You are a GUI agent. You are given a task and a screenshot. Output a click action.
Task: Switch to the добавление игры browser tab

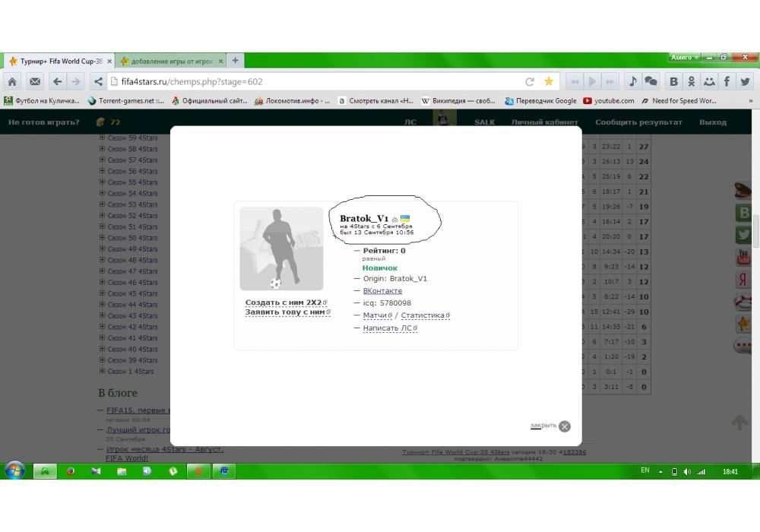tap(172, 61)
